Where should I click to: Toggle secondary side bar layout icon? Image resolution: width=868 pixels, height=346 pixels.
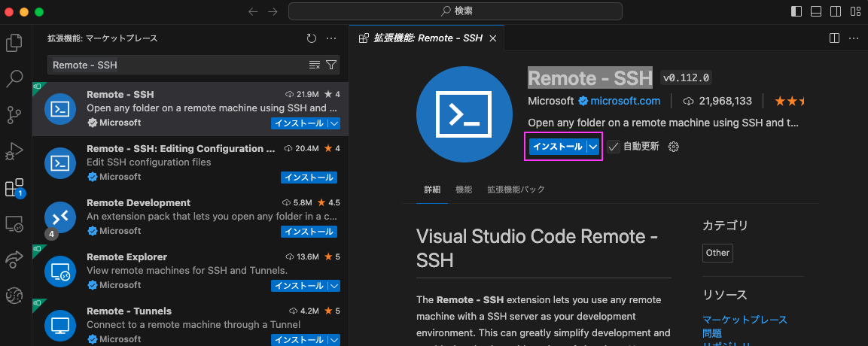(836, 11)
